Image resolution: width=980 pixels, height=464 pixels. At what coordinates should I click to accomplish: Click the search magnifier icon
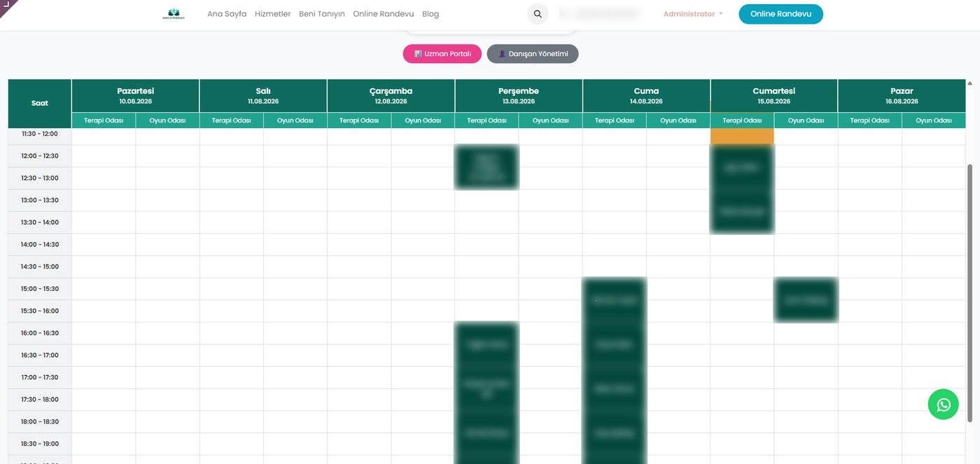point(538,14)
